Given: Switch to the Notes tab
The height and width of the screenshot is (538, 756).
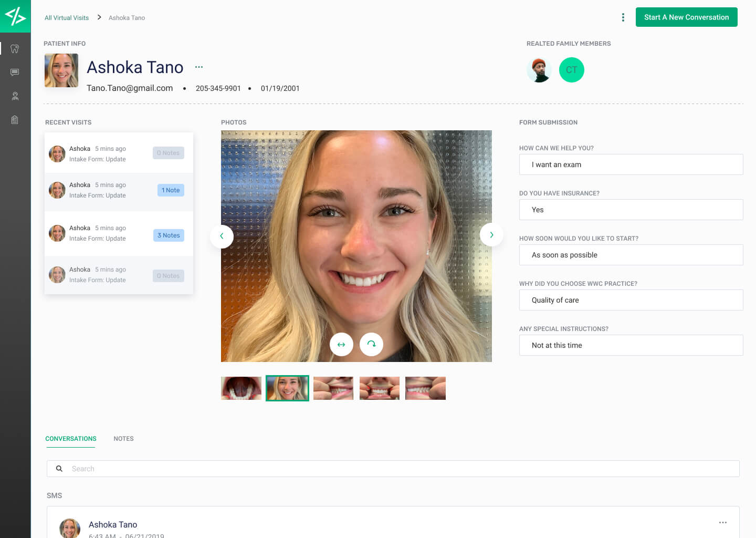Looking at the screenshot, I should tap(124, 439).
